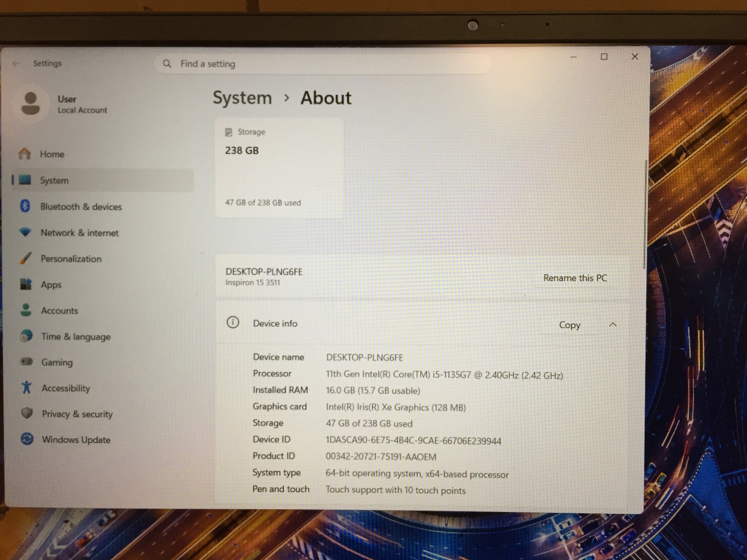
Task: Open Time & language settings
Action: pos(103,336)
